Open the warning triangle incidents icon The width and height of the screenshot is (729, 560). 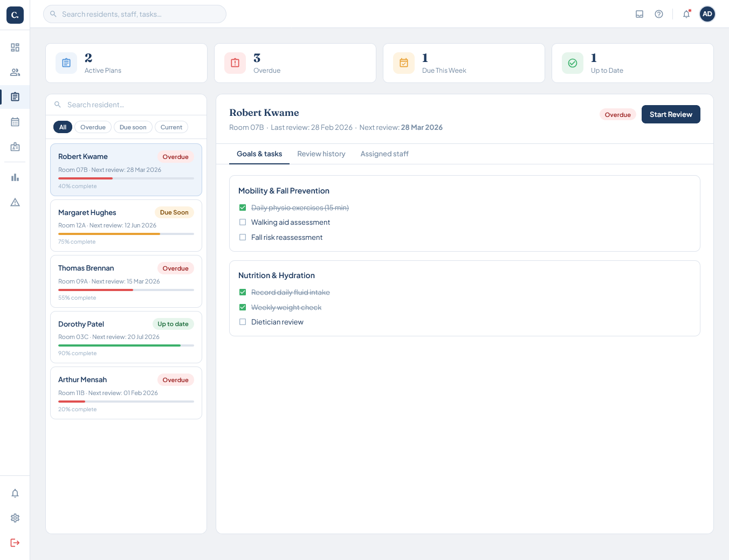pos(15,202)
